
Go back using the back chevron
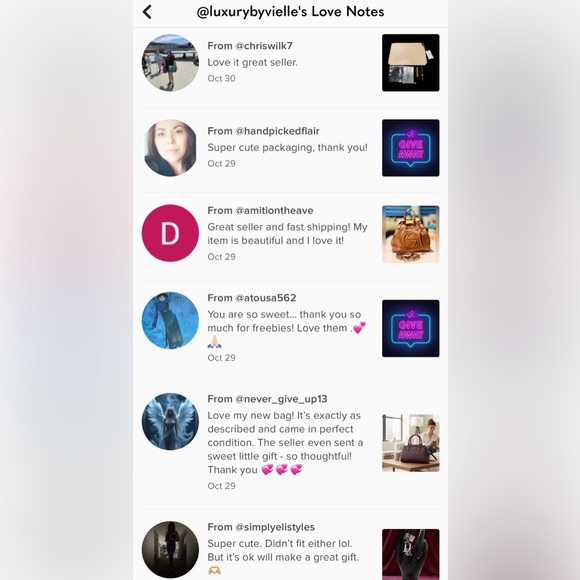point(147,12)
